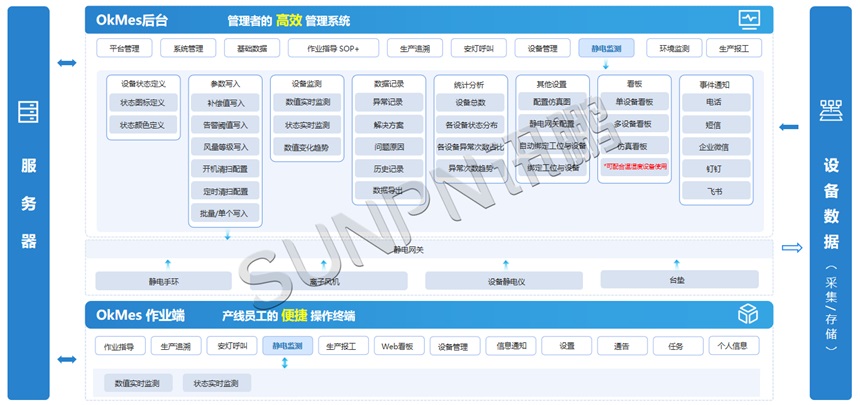
Task: Click the 问题原因 item
Action: (x=389, y=147)
